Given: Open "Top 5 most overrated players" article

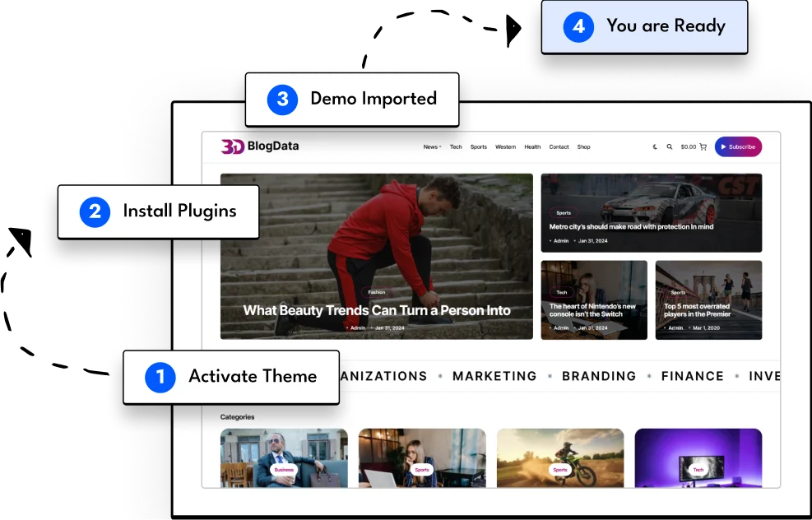Looking at the screenshot, I should point(697,310).
